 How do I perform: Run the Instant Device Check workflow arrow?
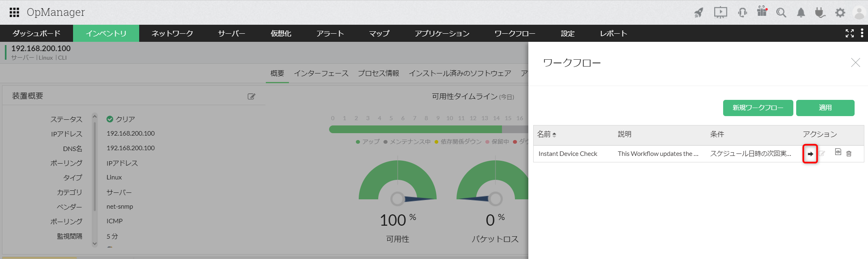pos(810,154)
